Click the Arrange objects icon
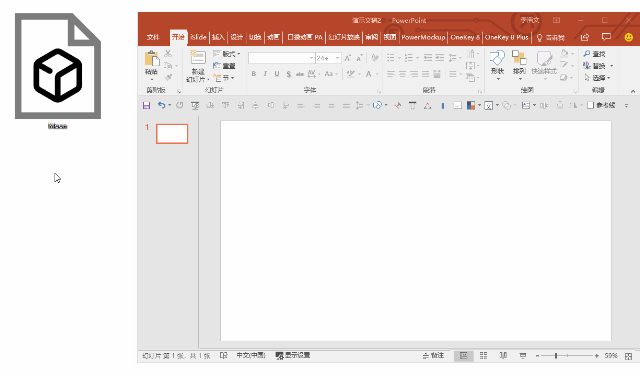The image size is (640, 375). coord(519,58)
